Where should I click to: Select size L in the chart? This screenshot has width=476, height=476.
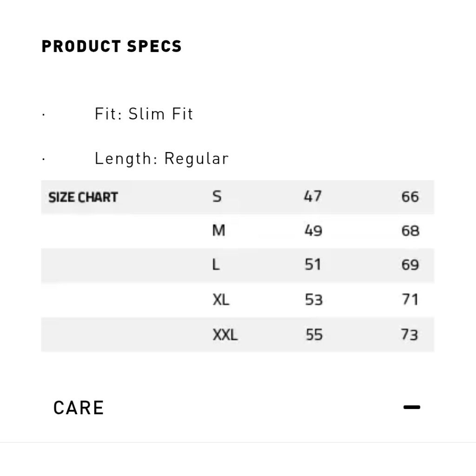point(216,265)
